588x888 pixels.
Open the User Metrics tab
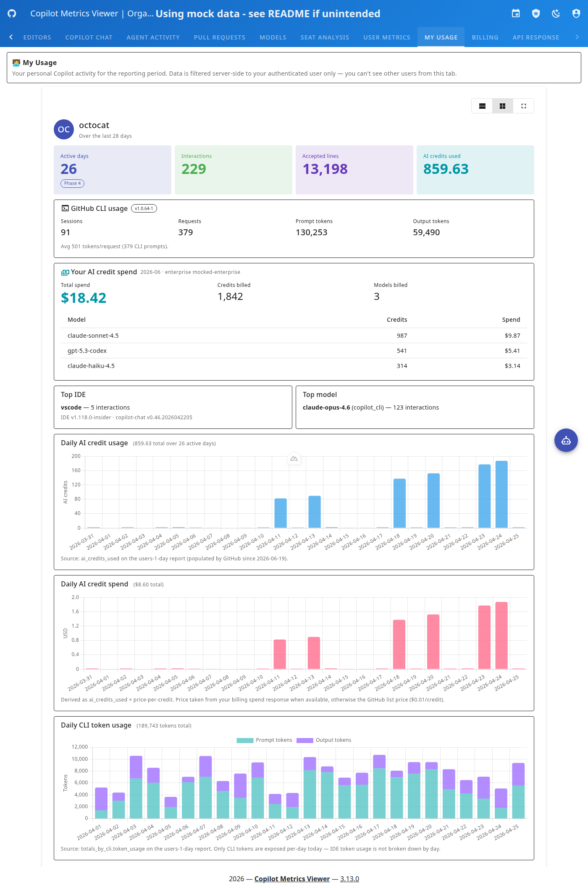coord(387,37)
